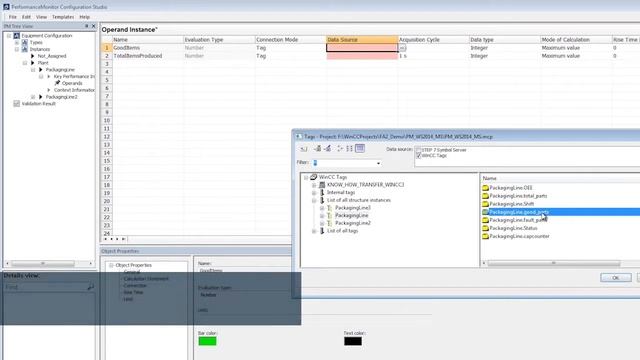Click the pin icon beside Operands

point(57,83)
